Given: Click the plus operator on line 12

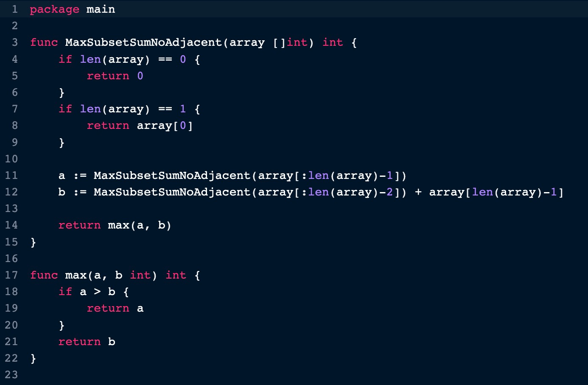Looking at the screenshot, I should point(418,192).
